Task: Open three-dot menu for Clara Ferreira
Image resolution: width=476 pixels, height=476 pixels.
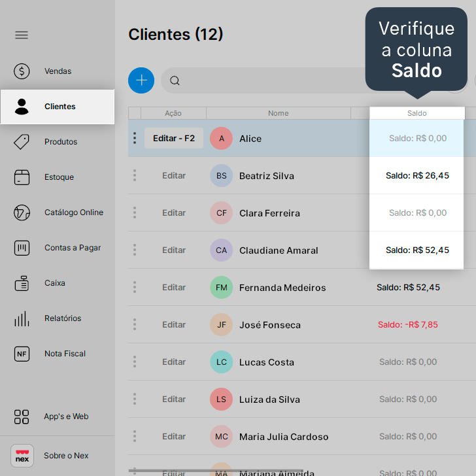Action: click(x=135, y=212)
